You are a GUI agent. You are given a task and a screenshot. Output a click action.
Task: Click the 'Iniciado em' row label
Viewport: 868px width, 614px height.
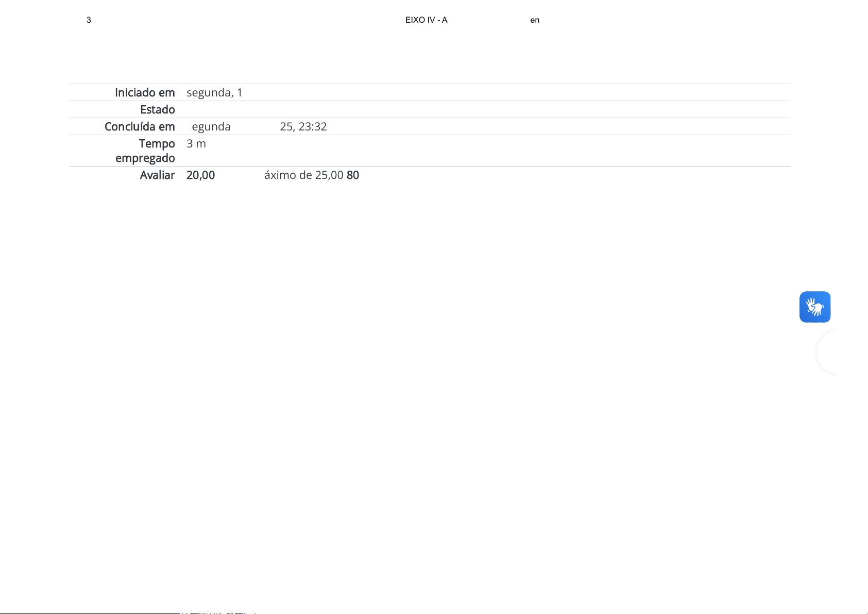coord(145,93)
